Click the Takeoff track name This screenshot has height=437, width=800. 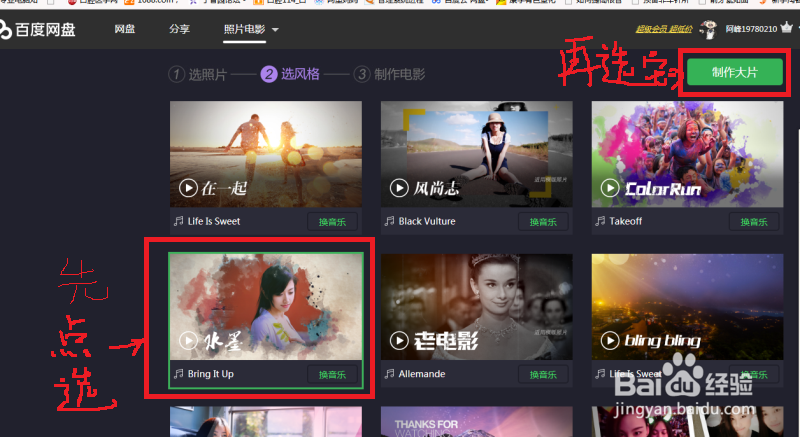click(x=626, y=221)
